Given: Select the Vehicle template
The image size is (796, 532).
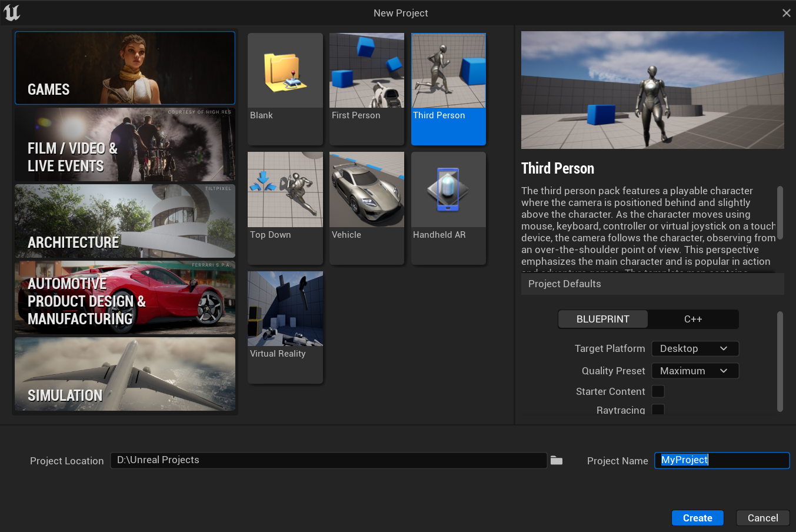Looking at the screenshot, I should (367, 191).
